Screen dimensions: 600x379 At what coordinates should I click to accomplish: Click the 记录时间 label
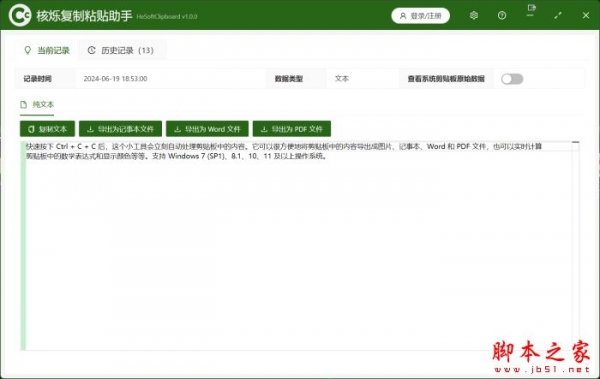(38, 79)
